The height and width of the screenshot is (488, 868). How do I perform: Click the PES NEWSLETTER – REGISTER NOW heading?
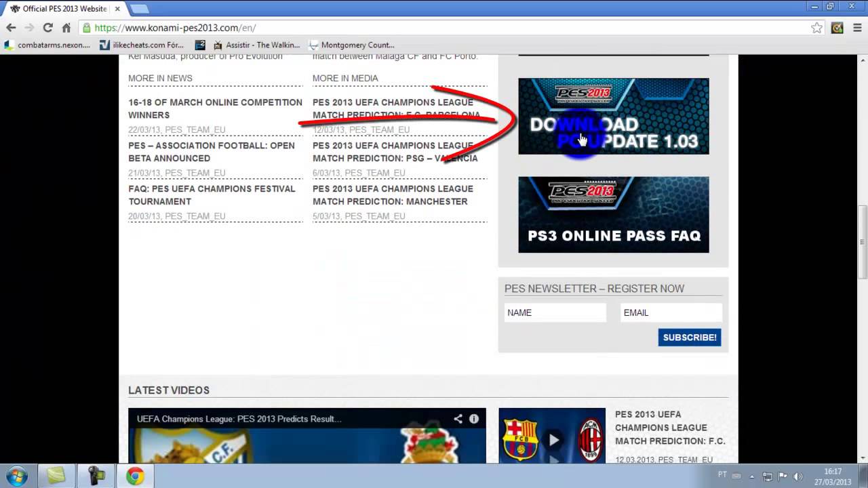pyautogui.click(x=594, y=289)
